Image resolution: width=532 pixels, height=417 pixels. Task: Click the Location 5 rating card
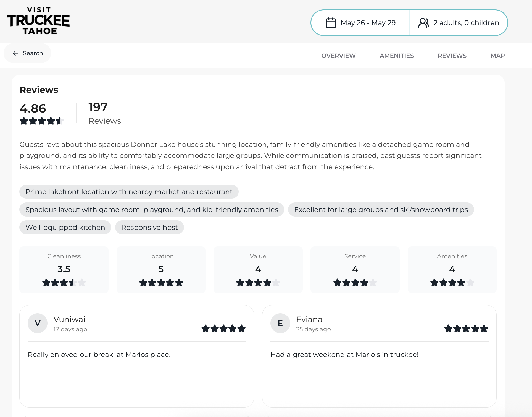coord(161,270)
